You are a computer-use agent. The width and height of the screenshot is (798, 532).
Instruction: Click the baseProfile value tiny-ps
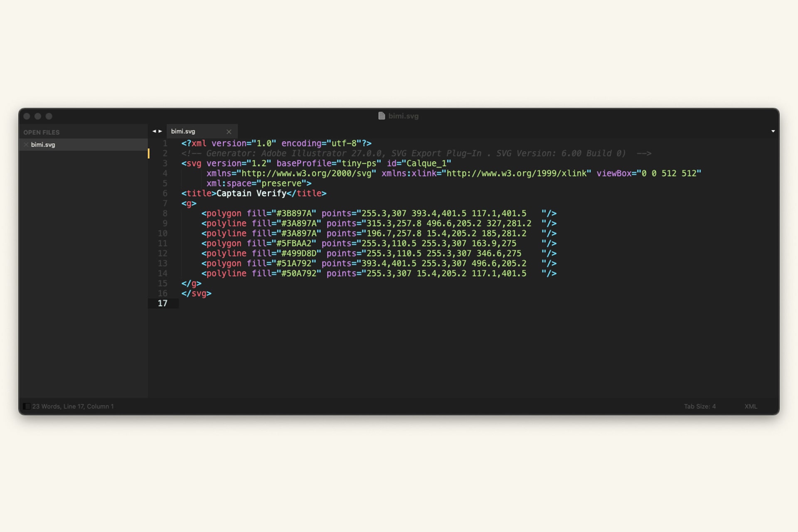coord(359,163)
